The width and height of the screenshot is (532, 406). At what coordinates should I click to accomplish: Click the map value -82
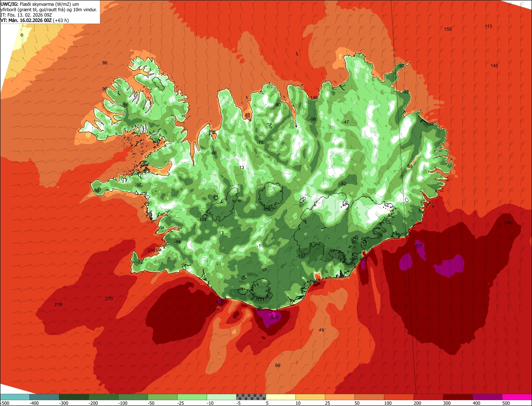[x=342, y=183]
